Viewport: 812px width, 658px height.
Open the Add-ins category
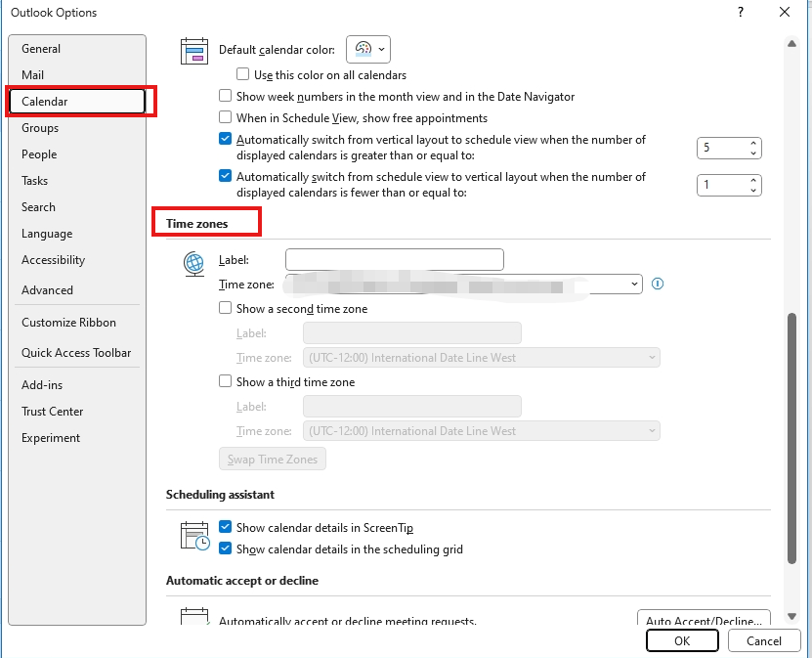coord(76,385)
